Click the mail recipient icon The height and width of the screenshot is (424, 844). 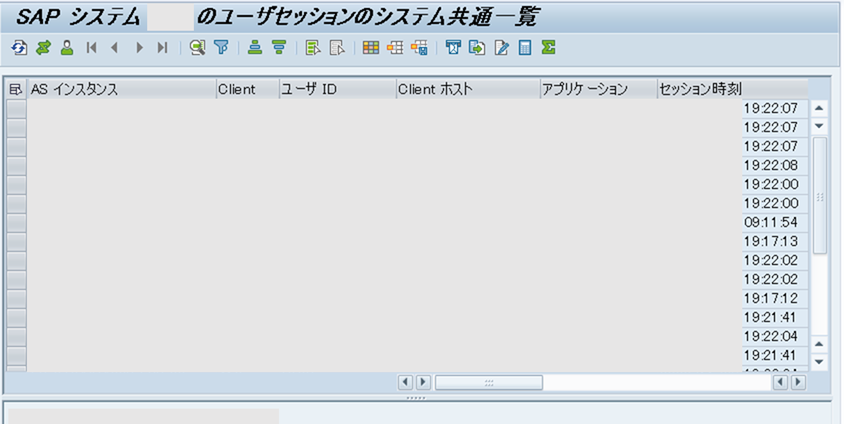(x=453, y=48)
